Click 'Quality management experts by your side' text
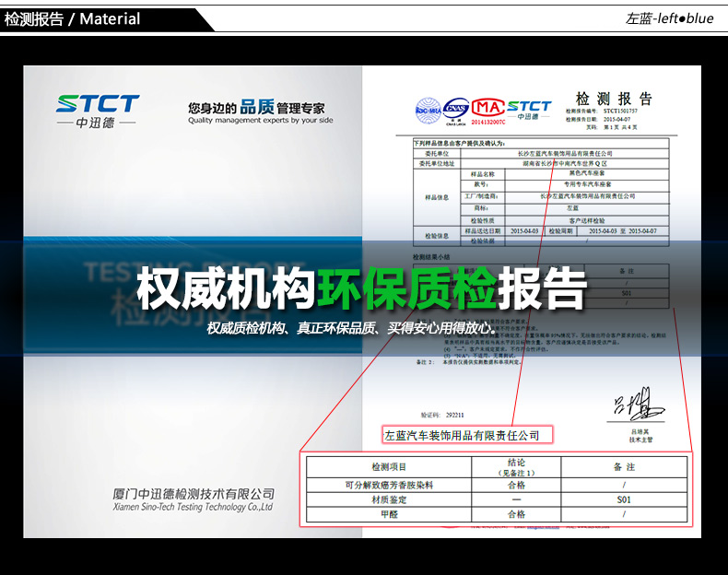Image resolution: width=728 pixels, height=575 pixels. [x=261, y=121]
